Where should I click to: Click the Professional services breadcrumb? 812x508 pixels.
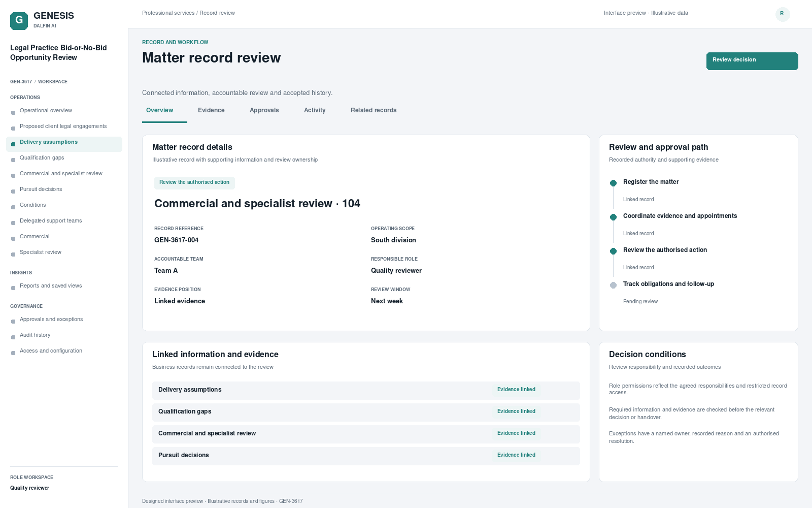(x=168, y=13)
